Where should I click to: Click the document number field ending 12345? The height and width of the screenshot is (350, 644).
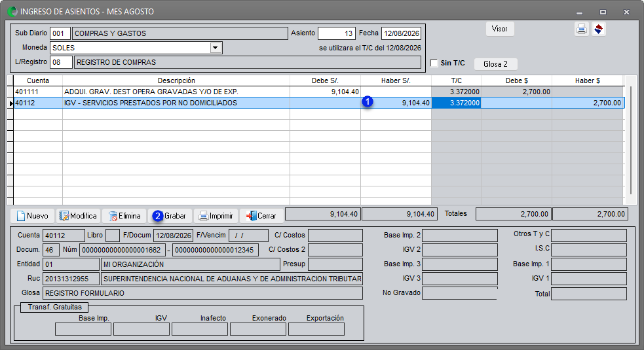click(216, 250)
